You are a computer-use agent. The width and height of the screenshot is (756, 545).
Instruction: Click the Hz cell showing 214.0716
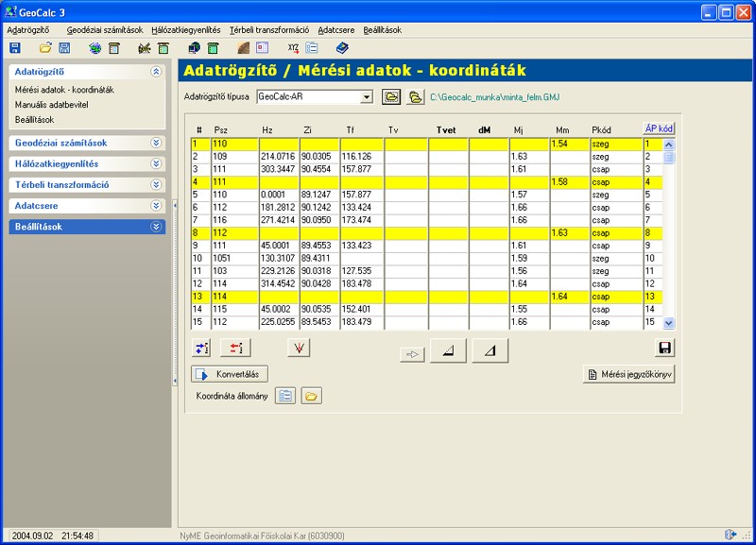coord(279,157)
